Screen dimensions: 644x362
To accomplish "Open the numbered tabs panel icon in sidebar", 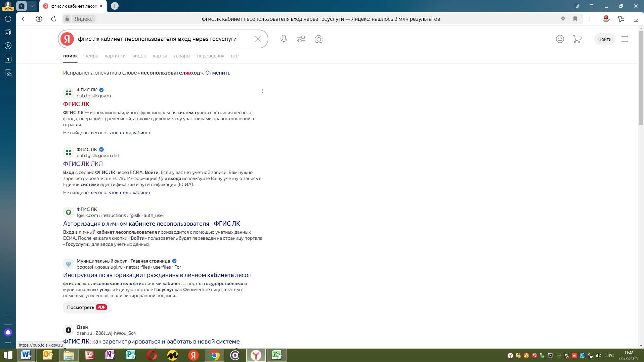I will 8,59.
